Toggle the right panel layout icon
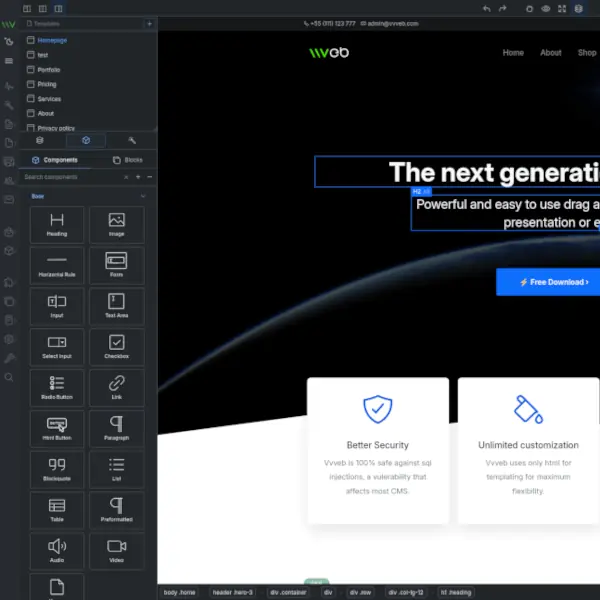Image resolution: width=600 pixels, height=600 pixels. [x=58, y=8]
